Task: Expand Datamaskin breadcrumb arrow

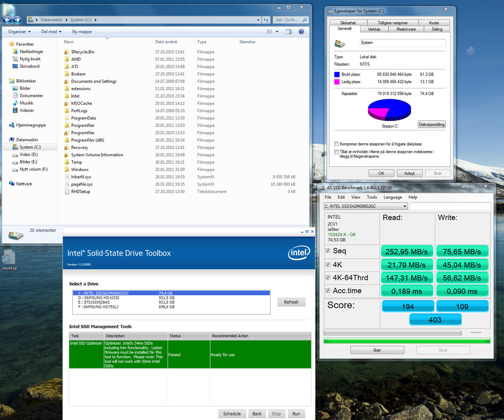Action: (x=67, y=20)
